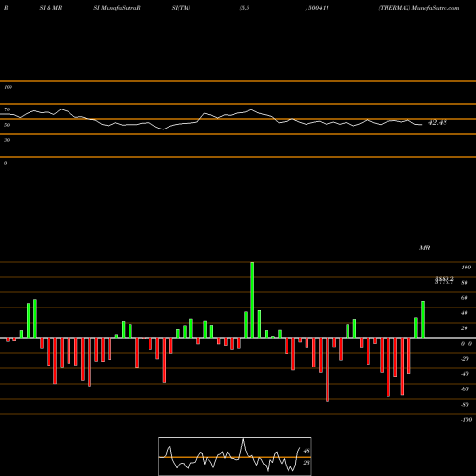Click the RSI axis label 70
Screen dimensions: 476x476
click(x=7, y=109)
